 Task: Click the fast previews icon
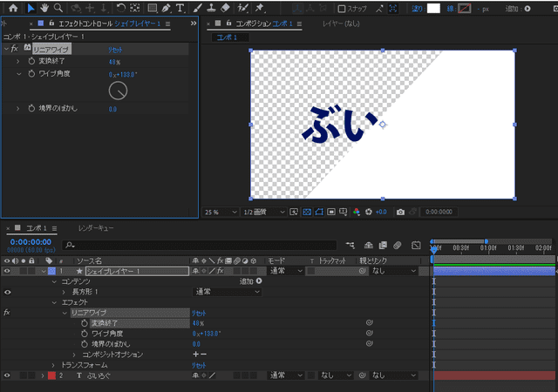pyautogui.click(x=294, y=212)
